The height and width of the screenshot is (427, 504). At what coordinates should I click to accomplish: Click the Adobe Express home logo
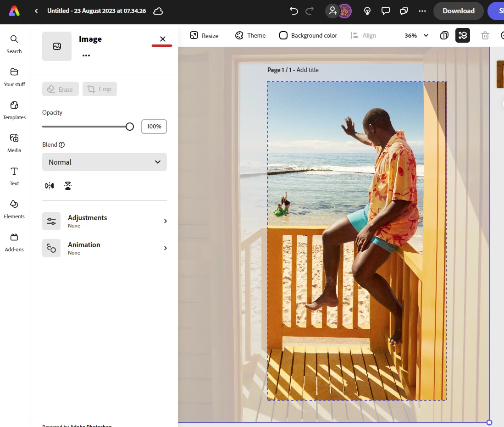[14, 11]
